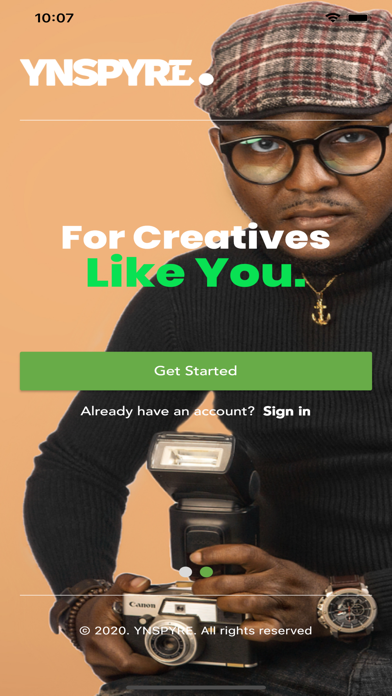Screen dimensions: 392x696
Task: Click the "For Creatives" headline text
Action: click(x=196, y=237)
